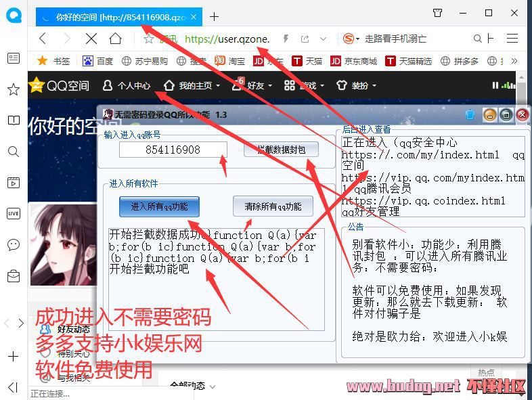This screenshot has width=532, height=400.
Task: Expand the 我的主页 dropdown menu
Action: 192,85
